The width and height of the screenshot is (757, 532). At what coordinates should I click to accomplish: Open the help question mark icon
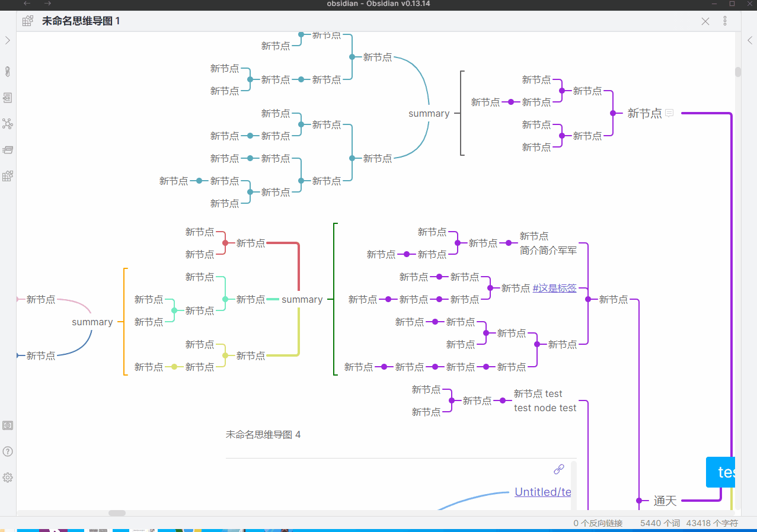click(x=8, y=451)
